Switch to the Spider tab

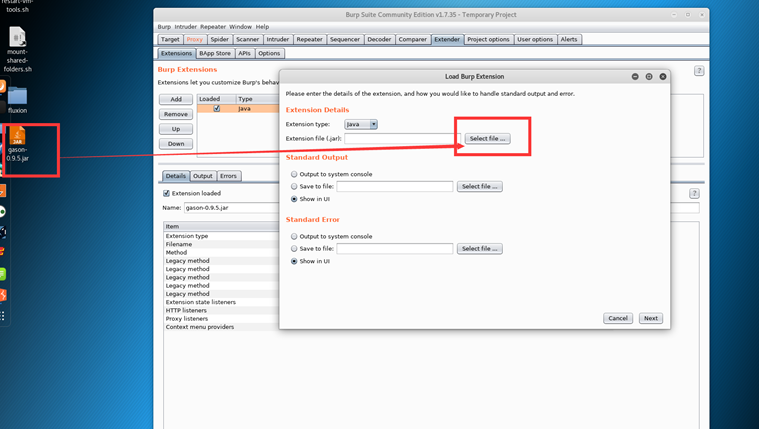pyautogui.click(x=219, y=39)
